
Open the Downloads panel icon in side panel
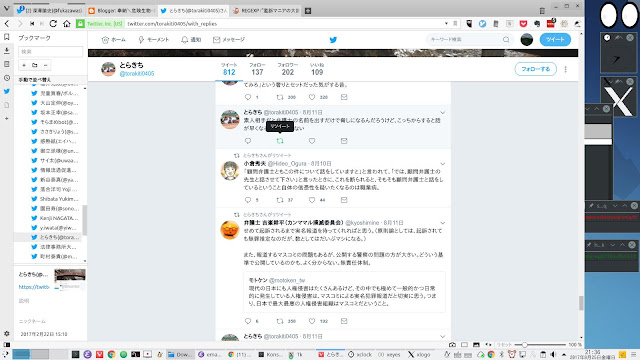click(7, 51)
